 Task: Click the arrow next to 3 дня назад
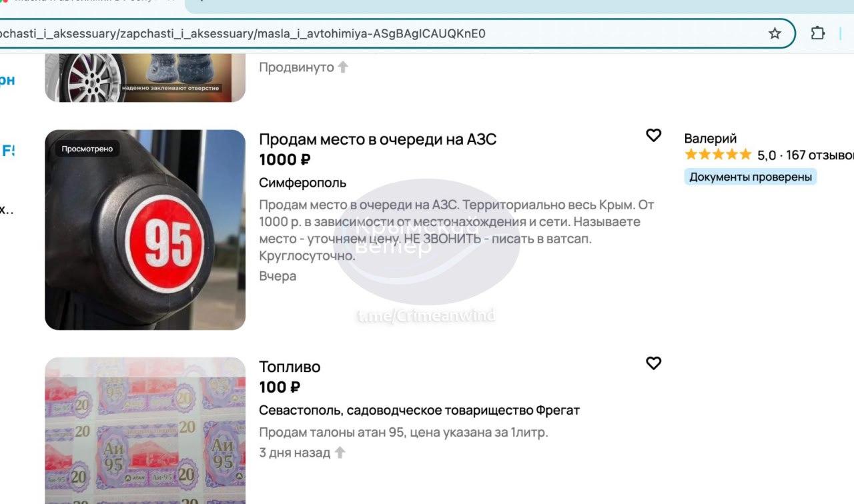click(x=340, y=453)
